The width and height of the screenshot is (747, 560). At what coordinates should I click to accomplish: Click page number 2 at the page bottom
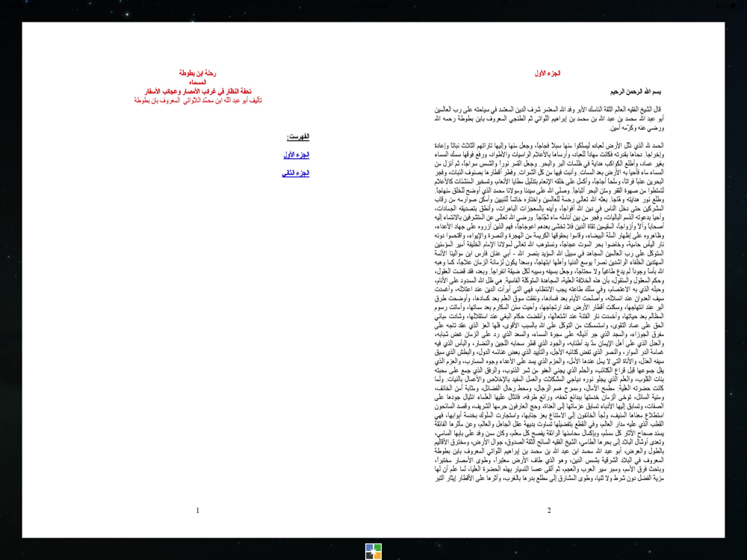(549, 511)
